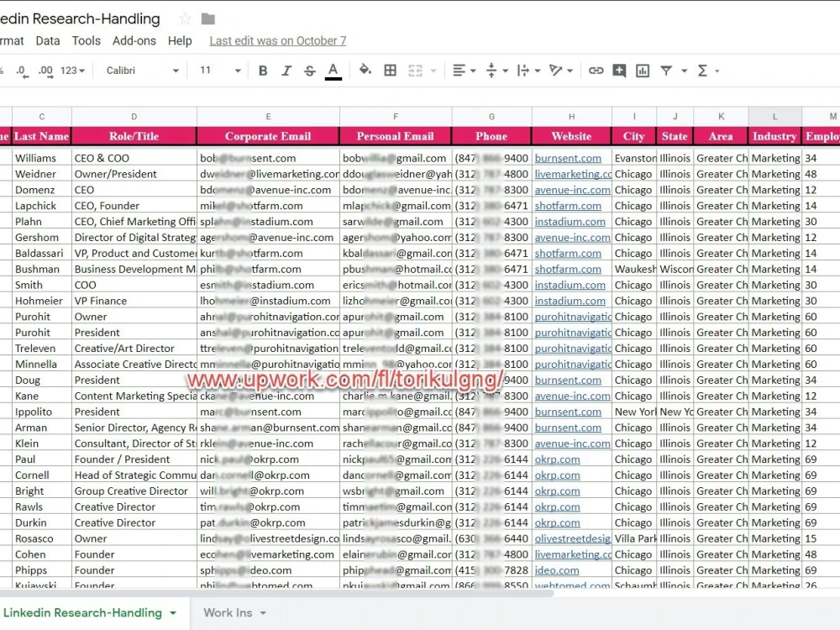Select column D header

point(134,116)
